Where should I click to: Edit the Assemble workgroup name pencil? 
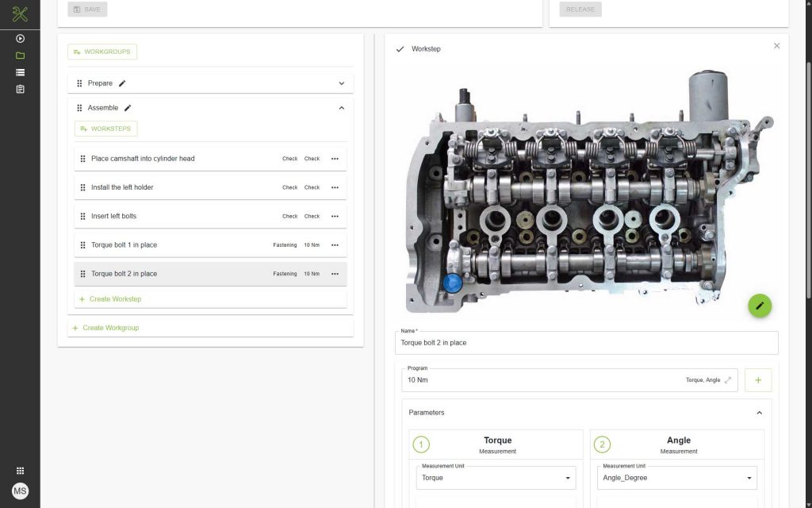(128, 108)
